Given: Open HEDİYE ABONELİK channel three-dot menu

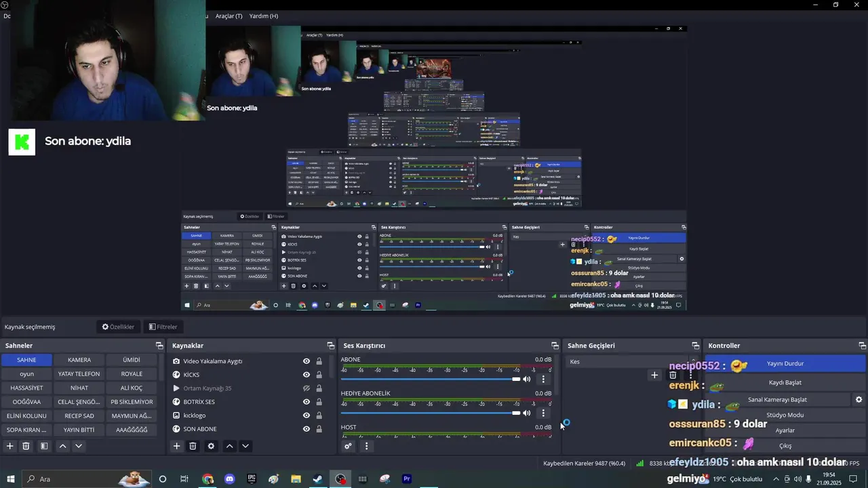Looking at the screenshot, I should point(543,413).
